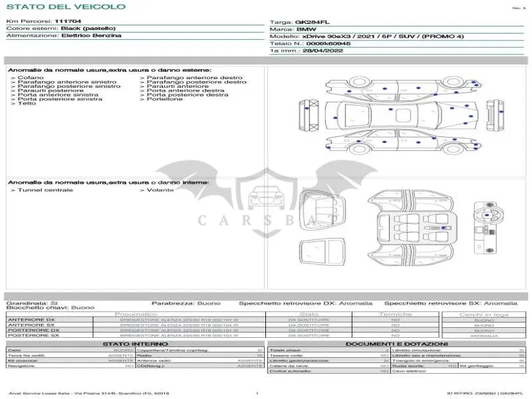Click the external anomalies section heading
532x399 pixels.
pos(110,70)
